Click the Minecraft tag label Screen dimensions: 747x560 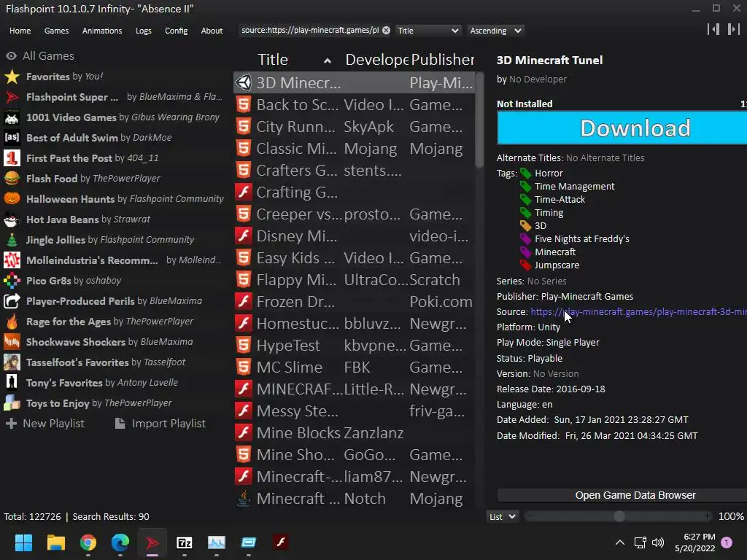pos(555,252)
